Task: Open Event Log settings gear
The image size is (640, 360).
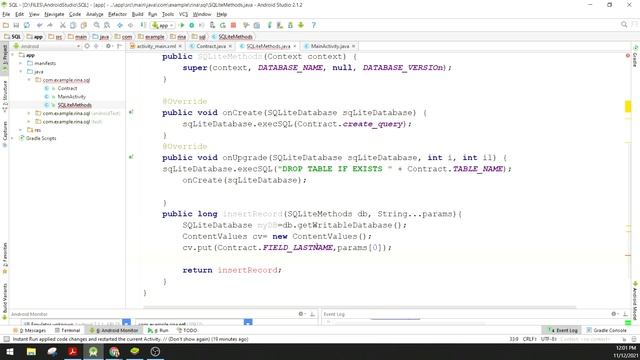Action: click(x=614, y=314)
